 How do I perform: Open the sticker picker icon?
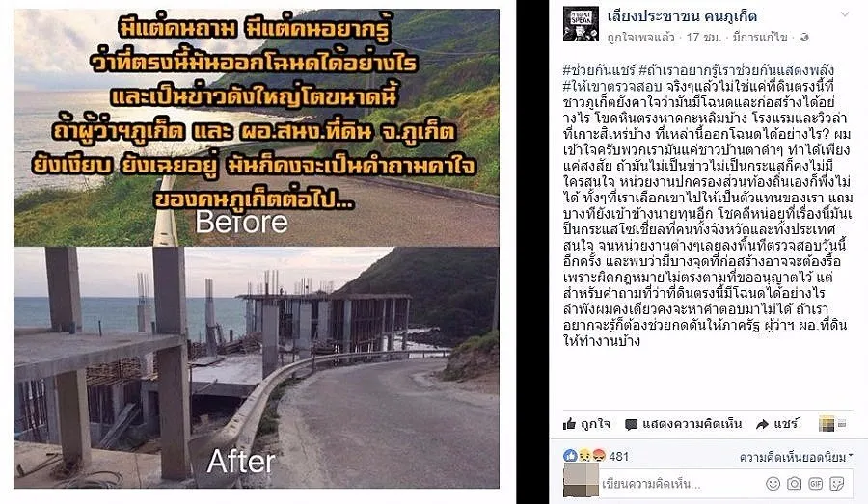(837, 484)
